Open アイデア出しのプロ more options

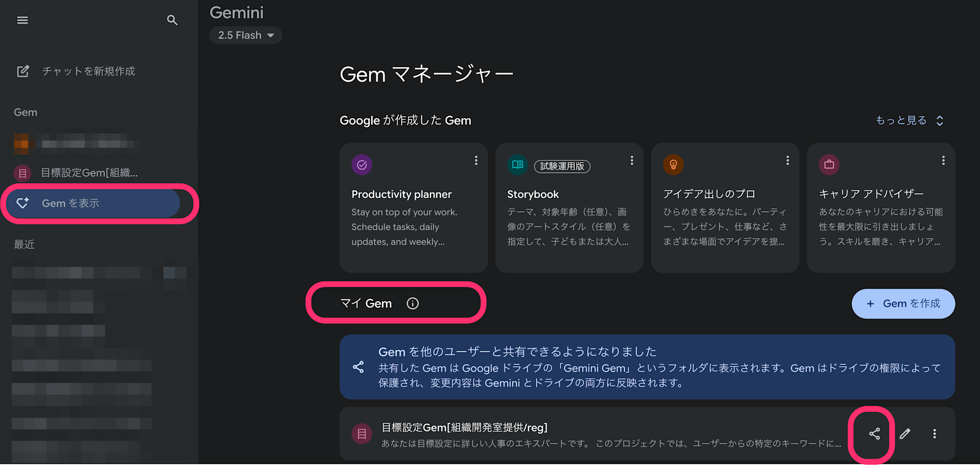coord(787,160)
